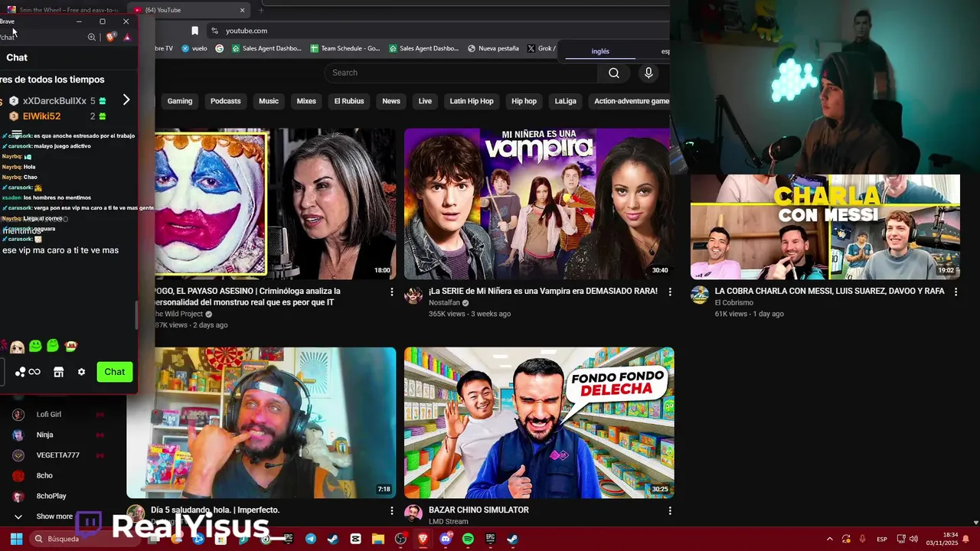Play the Mi Niñera es una Vampira thumbnail
The image size is (980, 551).
(539, 204)
